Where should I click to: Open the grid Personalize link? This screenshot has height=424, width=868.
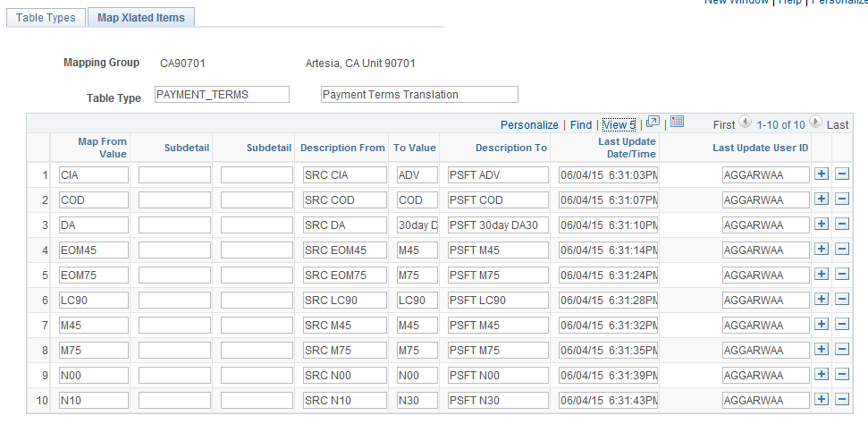[x=529, y=125]
